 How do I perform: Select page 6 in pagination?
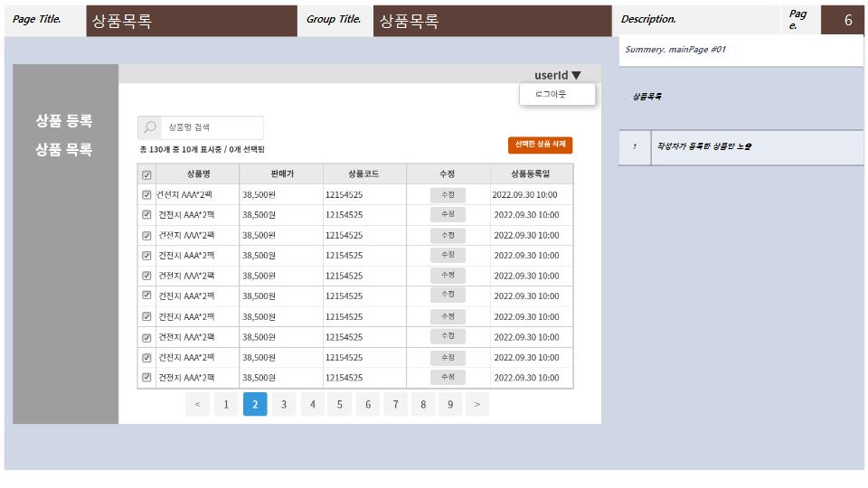(x=368, y=405)
